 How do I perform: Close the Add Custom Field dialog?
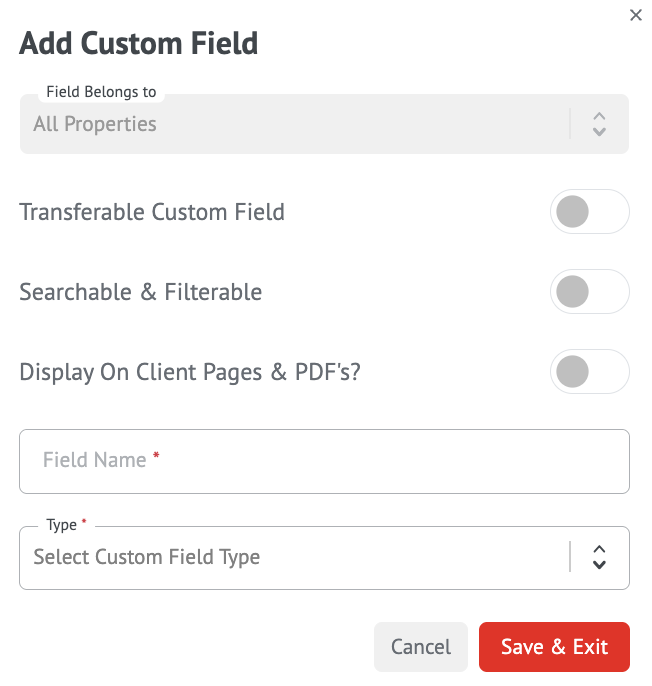tap(635, 15)
